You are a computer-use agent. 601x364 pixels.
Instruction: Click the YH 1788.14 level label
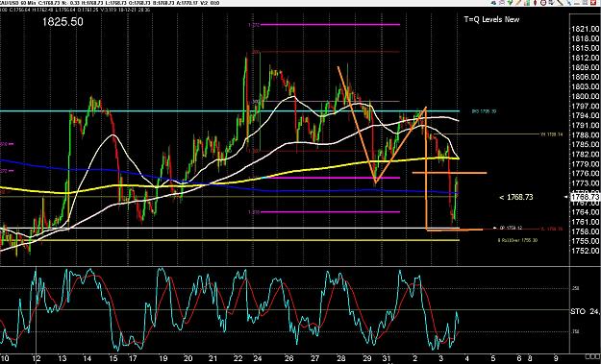click(552, 134)
